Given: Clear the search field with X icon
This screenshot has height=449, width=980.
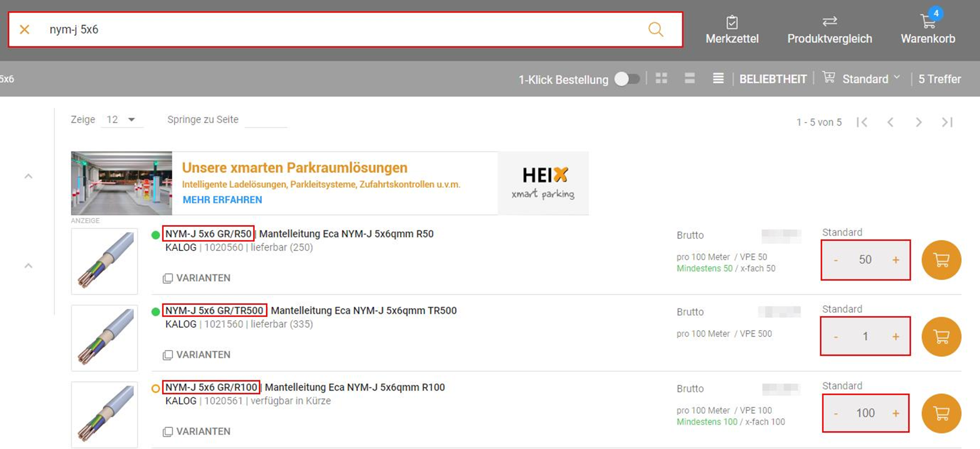Looking at the screenshot, I should [25, 30].
